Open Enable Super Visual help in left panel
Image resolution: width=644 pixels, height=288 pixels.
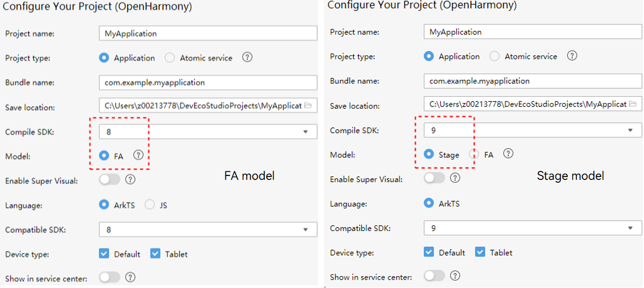pyautogui.click(x=130, y=179)
